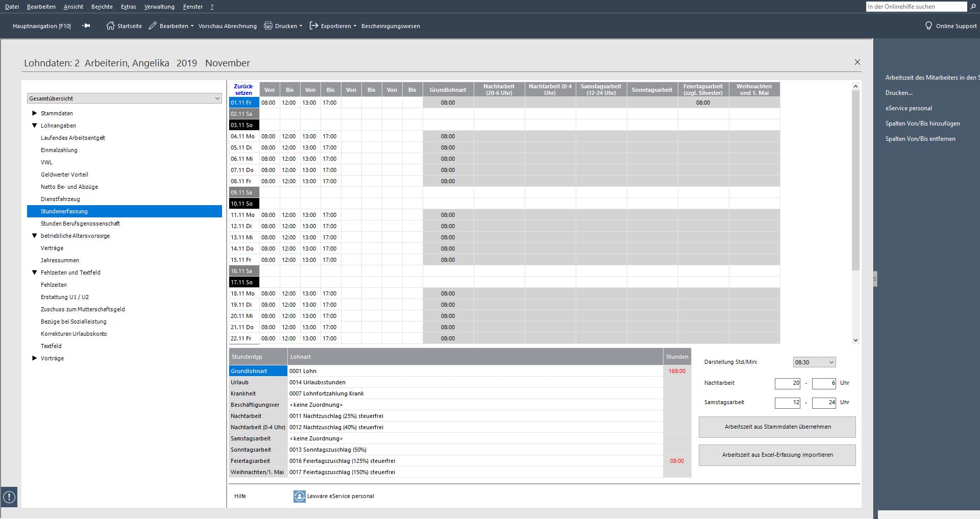Click the Lexware eService personal icon

[x=300, y=496]
